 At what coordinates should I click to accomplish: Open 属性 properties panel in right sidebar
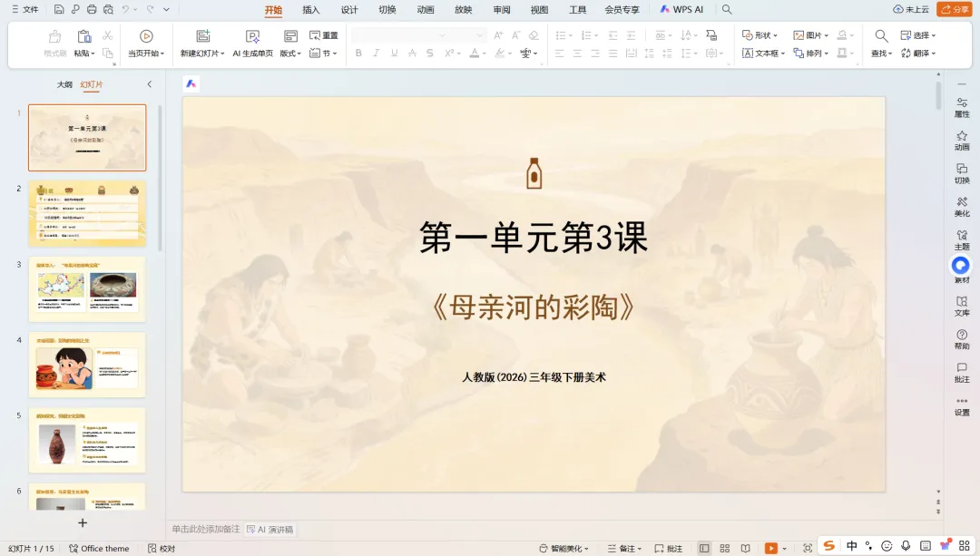tap(962, 107)
